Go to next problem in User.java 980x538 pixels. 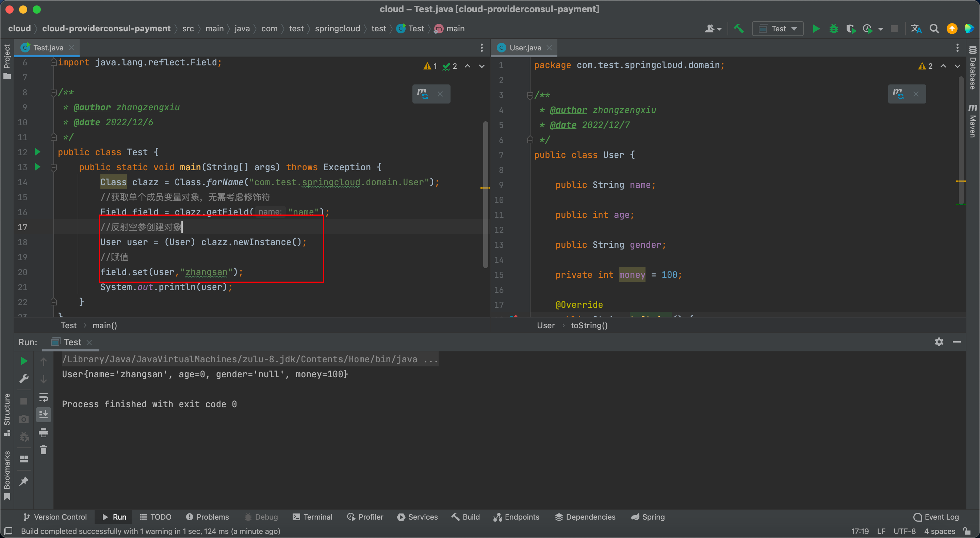tap(958, 66)
